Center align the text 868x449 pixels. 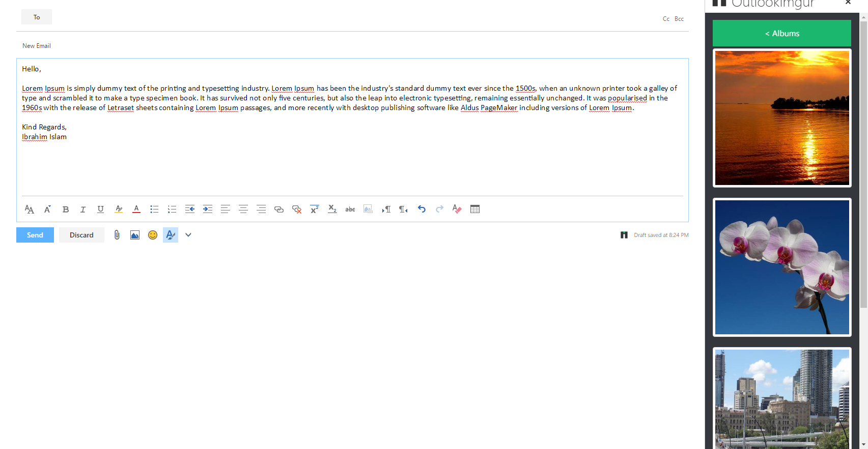click(243, 209)
